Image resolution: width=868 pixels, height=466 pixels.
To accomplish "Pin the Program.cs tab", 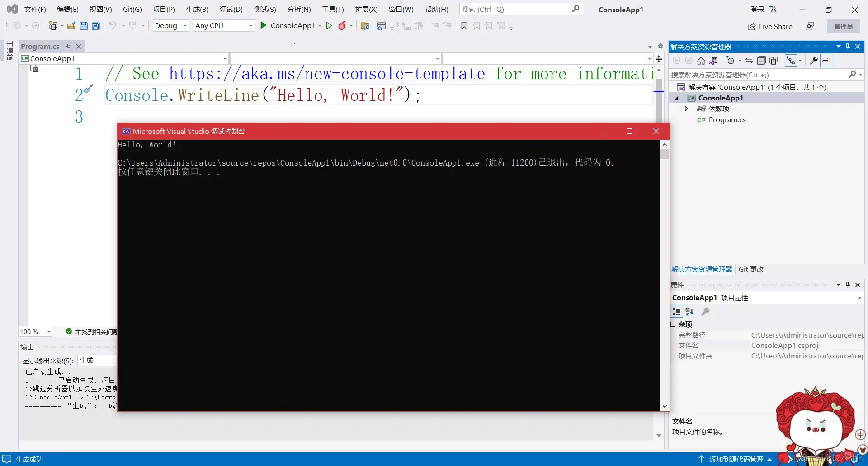I will tap(68, 46).
